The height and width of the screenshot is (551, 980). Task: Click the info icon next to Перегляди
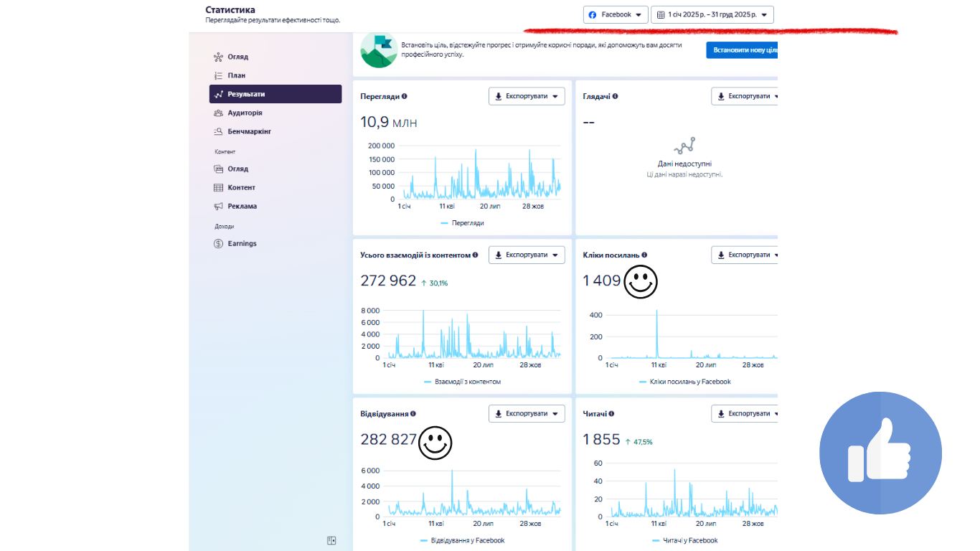point(405,96)
